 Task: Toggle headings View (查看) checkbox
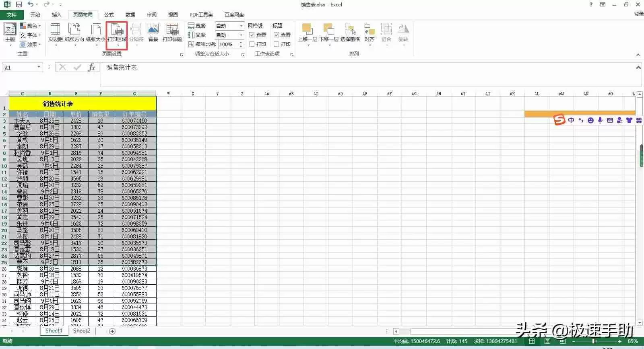[277, 35]
